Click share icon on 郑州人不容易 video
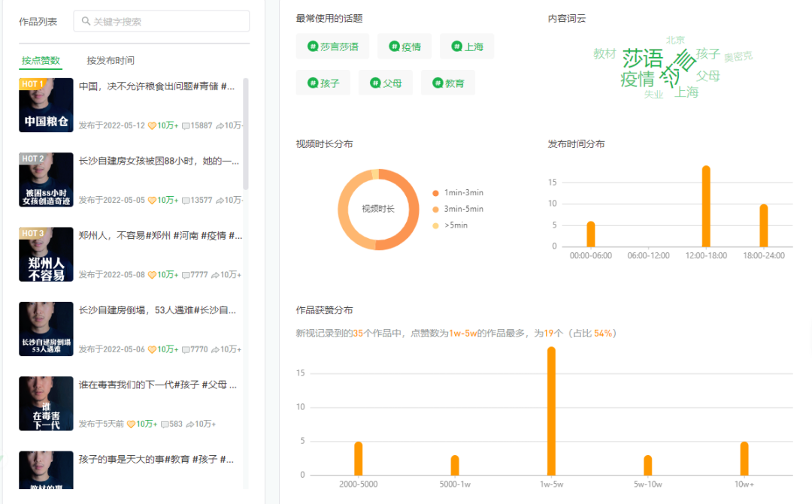The height and width of the screenshot is (504, 812). pos(214,276)
